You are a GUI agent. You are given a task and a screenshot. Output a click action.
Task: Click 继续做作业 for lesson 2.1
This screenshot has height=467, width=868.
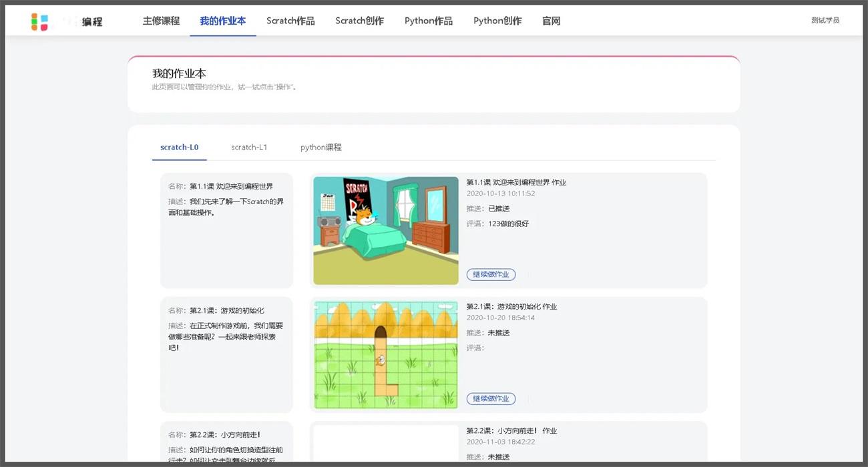pyautogui.click(x=491, y=398)
